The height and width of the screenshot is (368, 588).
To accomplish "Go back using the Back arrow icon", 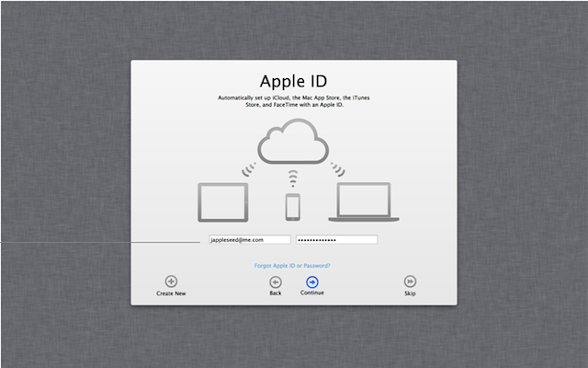I will point(276,282).
